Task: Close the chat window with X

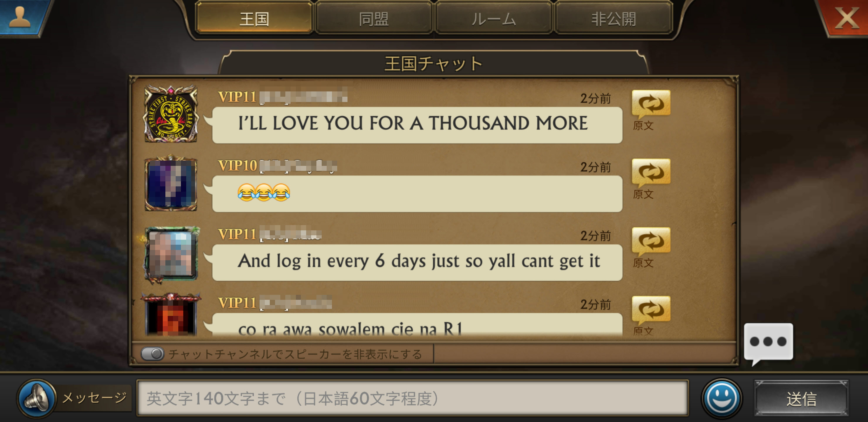Action: tap(846, 18)
